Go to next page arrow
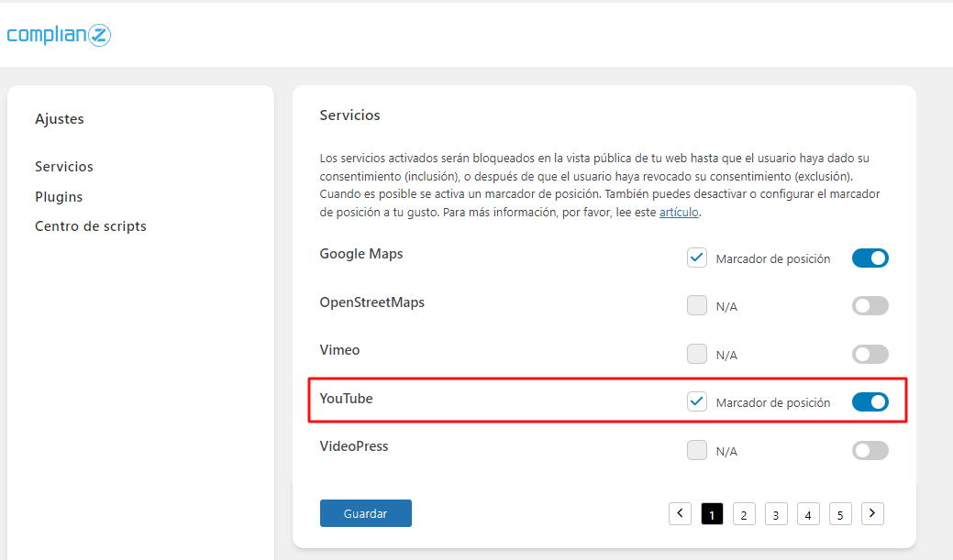Viewport: 953px width, 560px height. click(x=872, y=514)
